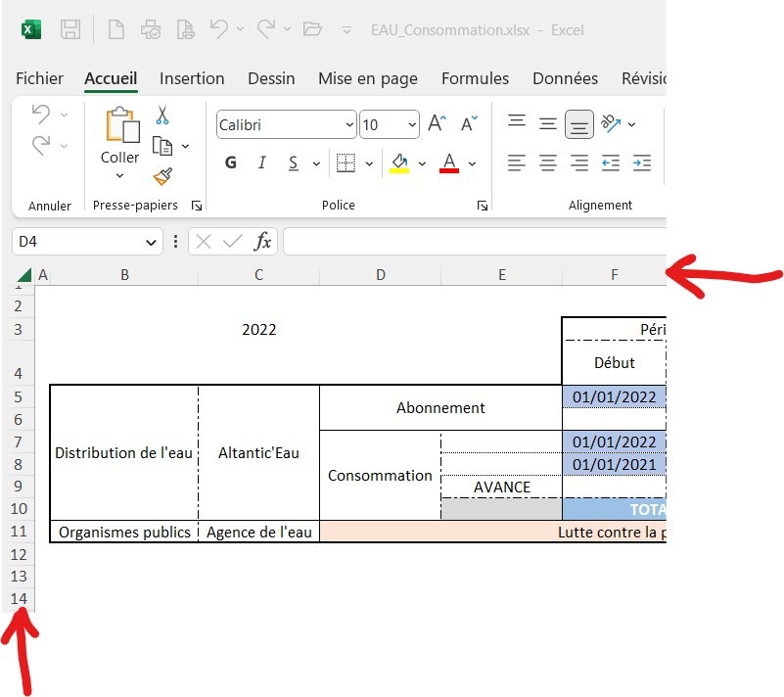Expand fill color palette arrow

tap(423, 163)
